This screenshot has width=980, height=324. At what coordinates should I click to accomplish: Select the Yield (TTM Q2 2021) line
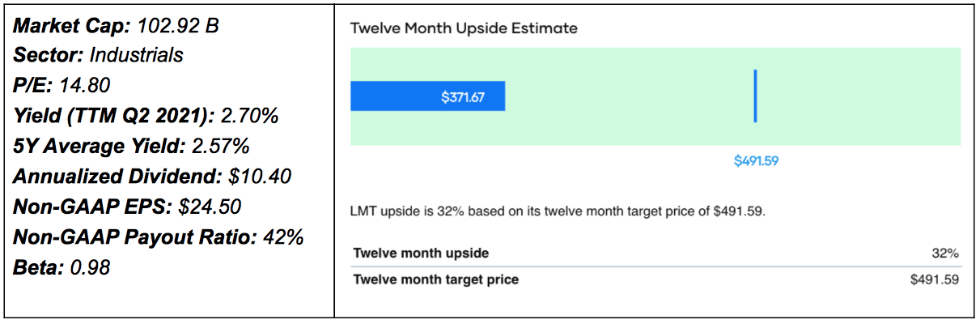tap(146, 116)
